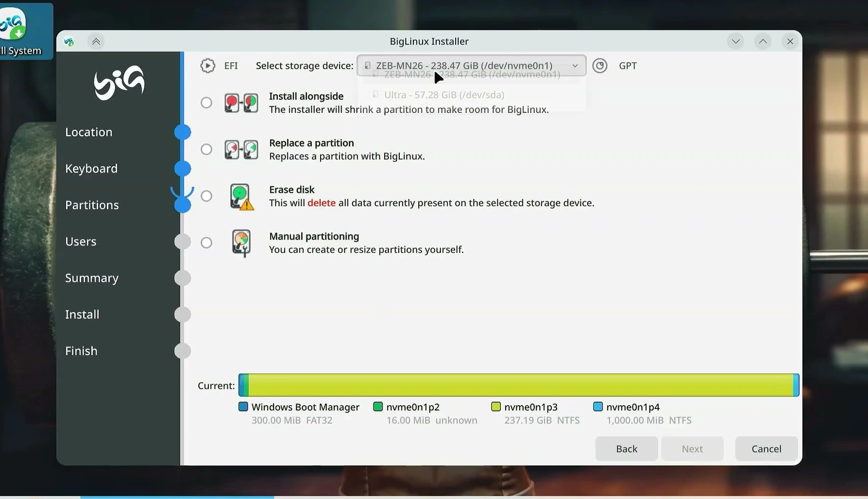Pick the Manual partitioning radio button
The width and height of the screenshot is (868, 499).
[206, 243]
